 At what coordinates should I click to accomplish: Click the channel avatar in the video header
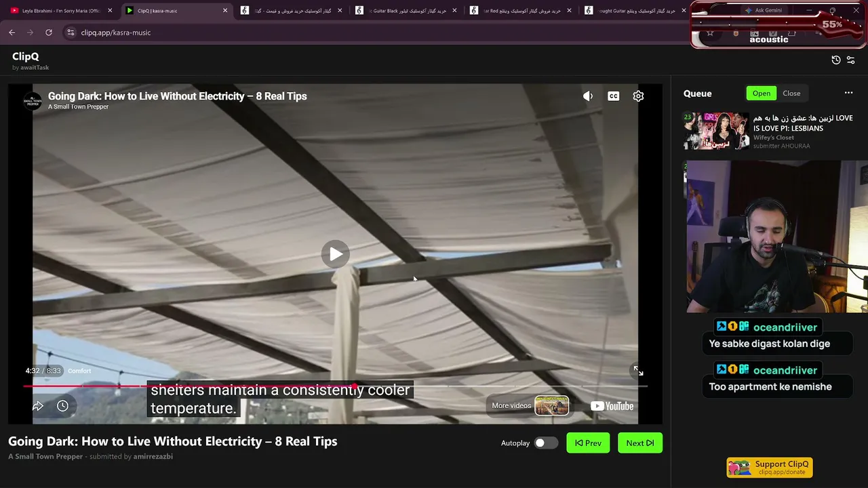pos(33,100)
